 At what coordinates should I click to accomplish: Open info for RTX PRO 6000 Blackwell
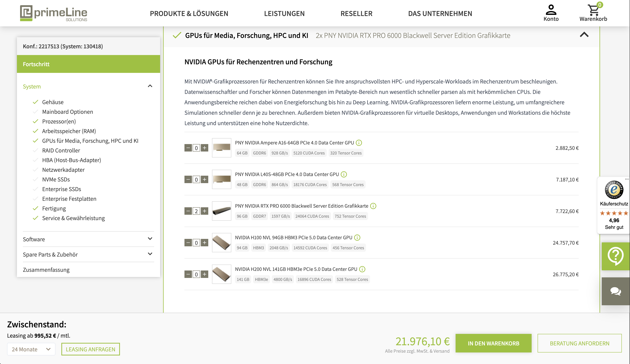(373, 206)
